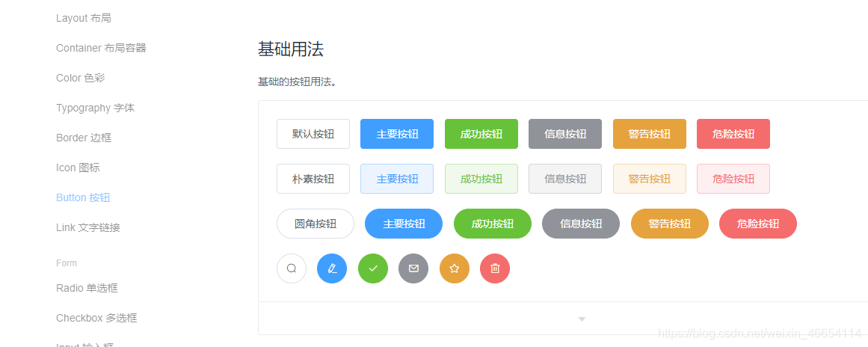Click solid green square-cornered 成功按钮
The image size is (868, 347).
pos(481,134)
